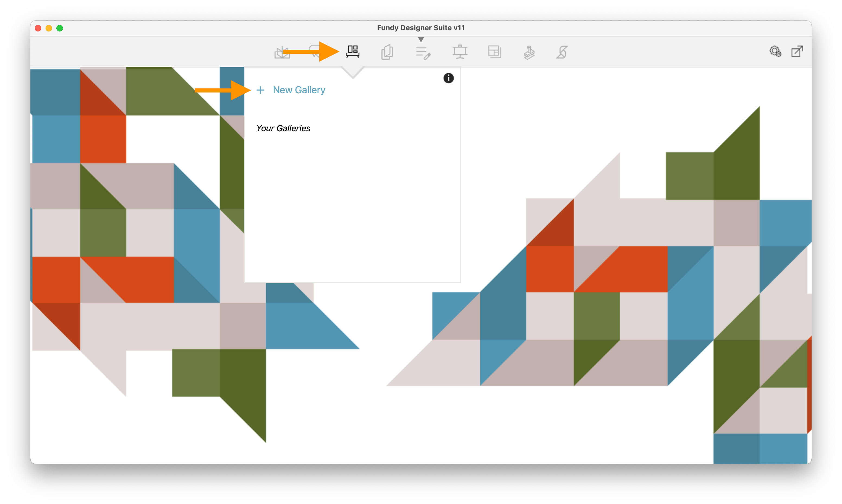Open the Card Designer stacked-pages icon
The height and width of the screenshot is (504, 842).
point(387,52)
